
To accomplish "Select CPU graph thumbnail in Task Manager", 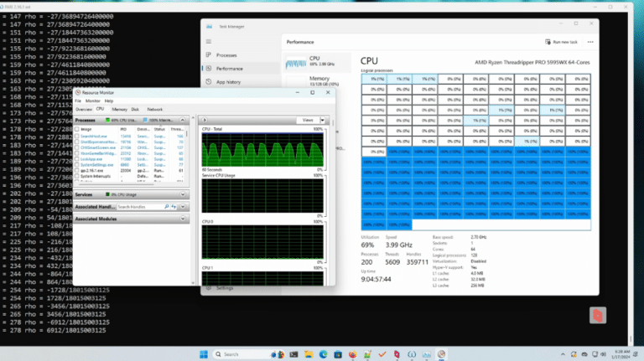I will [296, 63].
